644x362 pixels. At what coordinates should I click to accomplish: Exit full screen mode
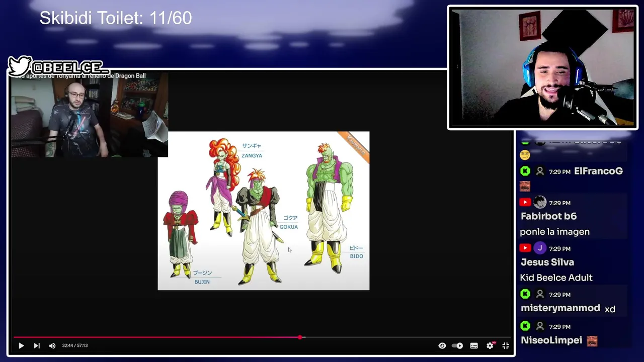coord(506,345)
